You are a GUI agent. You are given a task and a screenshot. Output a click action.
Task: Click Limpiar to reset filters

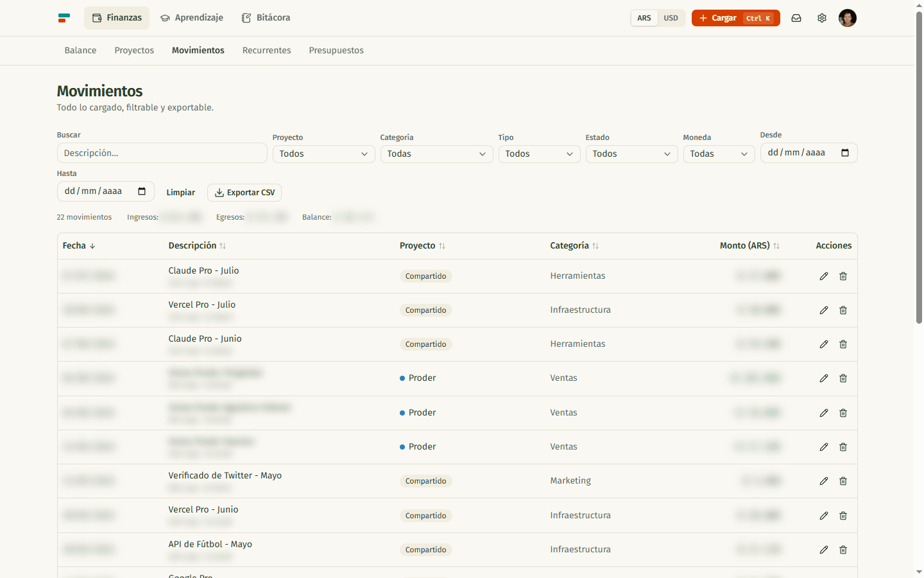(180, 193)
